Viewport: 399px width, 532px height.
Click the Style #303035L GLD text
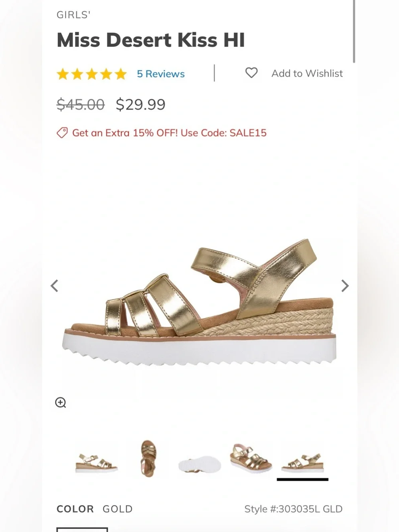tap(293, 509)
